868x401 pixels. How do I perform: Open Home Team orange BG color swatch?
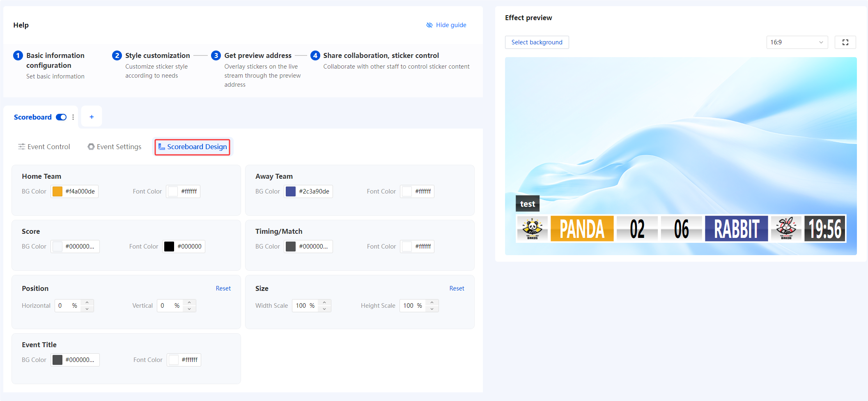point(57,191)
